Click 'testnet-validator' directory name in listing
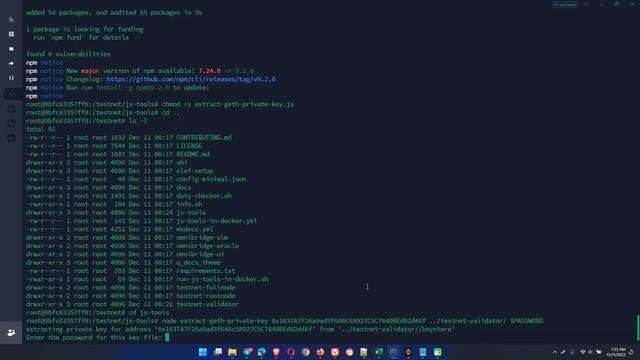Image resolution: width=640 pixels, height=360 pixels. 207,304
